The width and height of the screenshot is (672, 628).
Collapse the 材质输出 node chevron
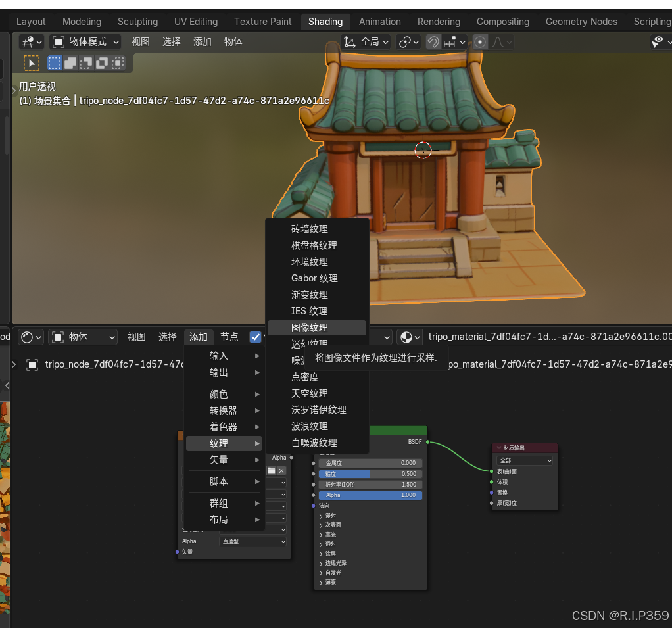[499, 448]
